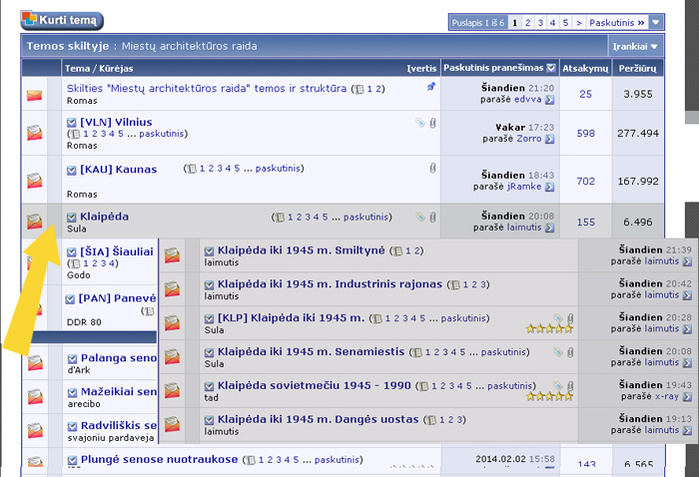Image resolution: width=699 pixels, height=477 pixels.
Task: Click the pin icon on the sticky thread
Action: pyautogui.click(x=431, y=88)
